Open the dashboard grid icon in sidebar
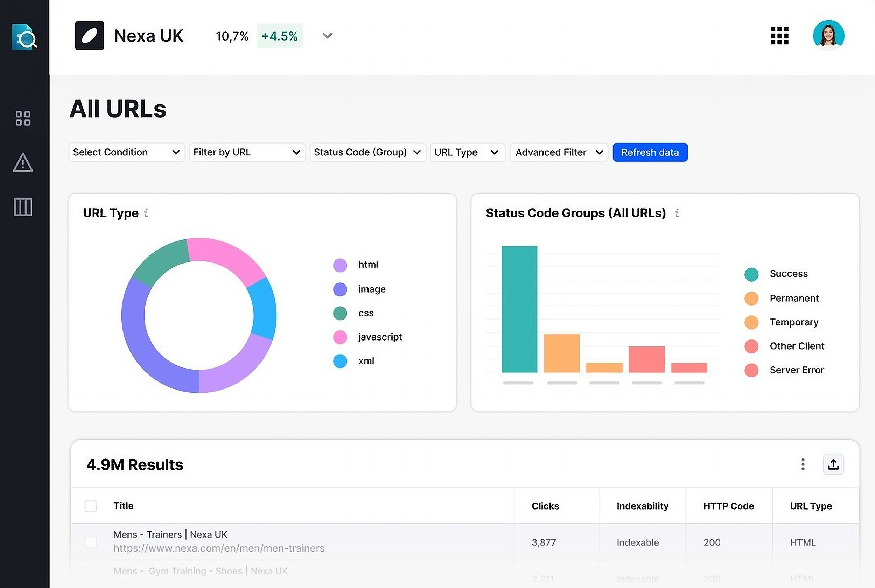The image size is (875, 588). [x=23, y=118]
